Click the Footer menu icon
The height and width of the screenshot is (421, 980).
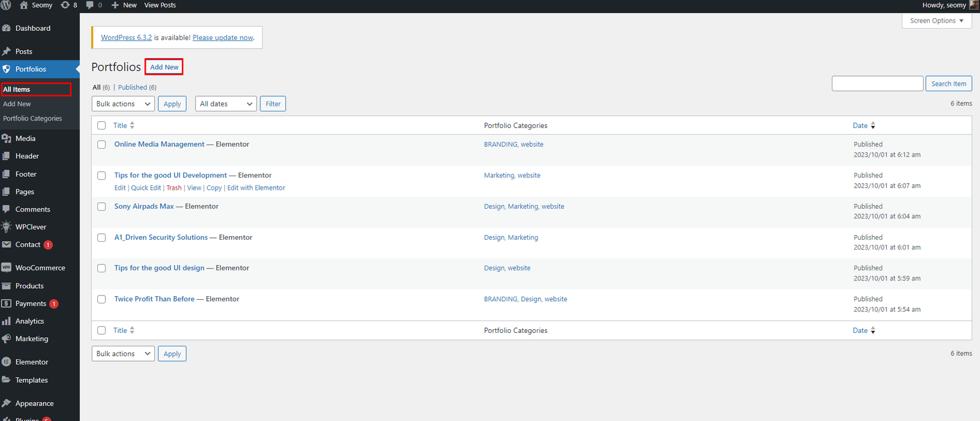[7, 174]
